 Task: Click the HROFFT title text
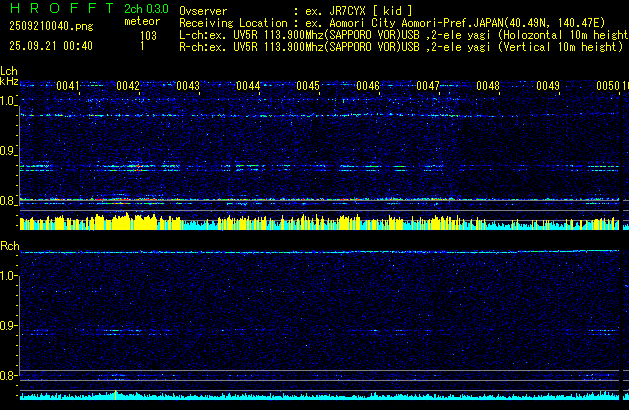click(x=53, y=8)
